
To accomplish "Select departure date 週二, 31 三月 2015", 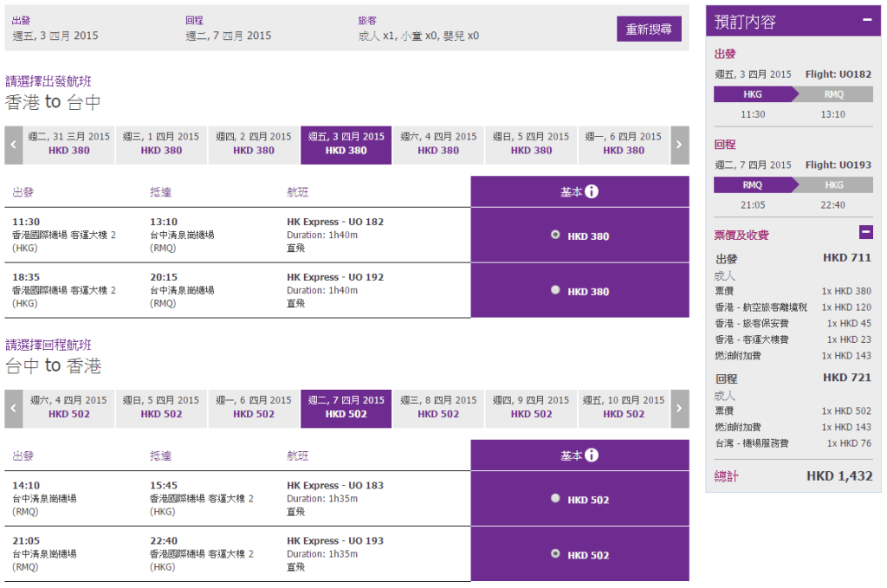I will (68, 144).
